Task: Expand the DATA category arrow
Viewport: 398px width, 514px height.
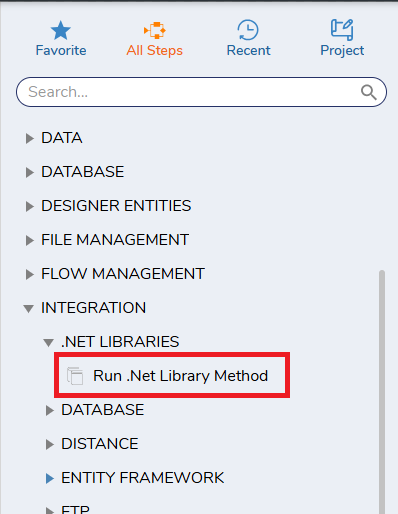Action: tap(30, 138)
